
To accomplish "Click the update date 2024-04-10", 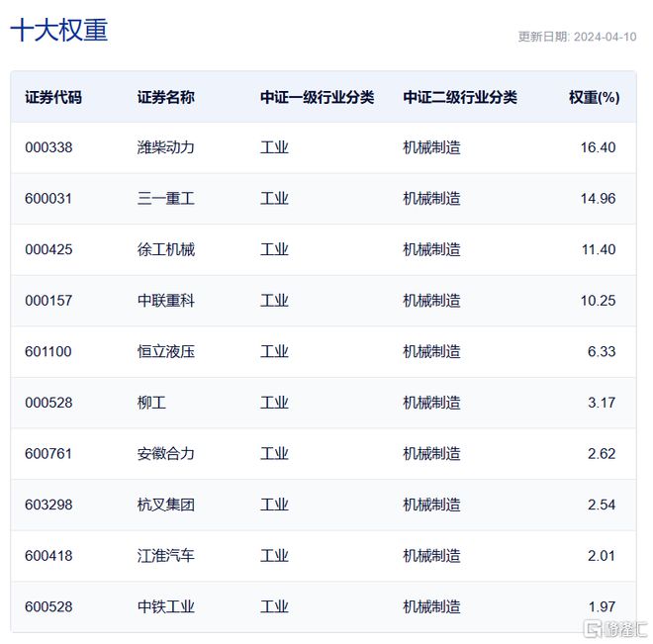I will tap(605, 37).
